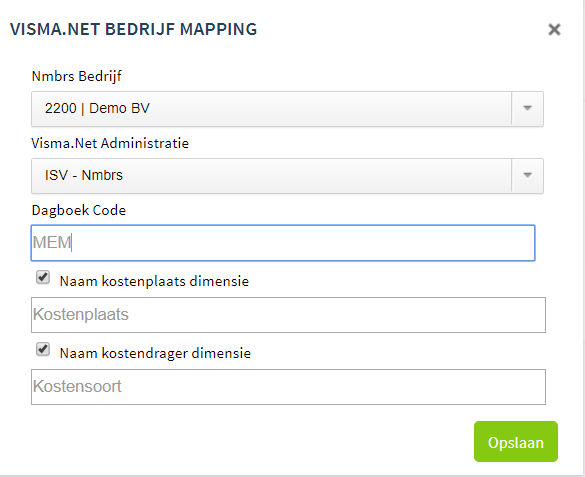Close the Visma.net Bedrijf Mapping dialog

(x=554, y=29)
